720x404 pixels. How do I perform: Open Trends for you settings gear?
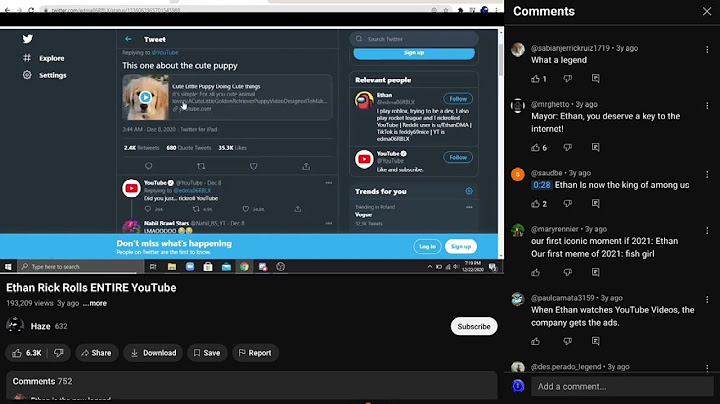point(469,191)
